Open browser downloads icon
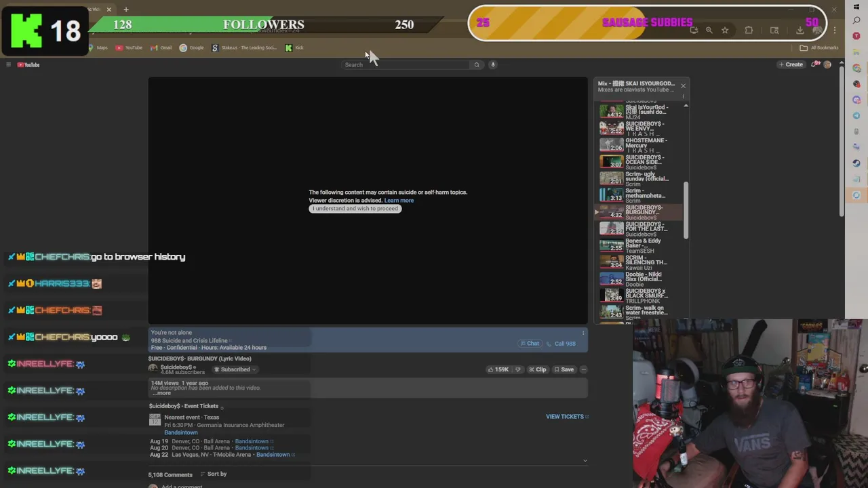This screenshot has height=488, width=868. point(800,30)
